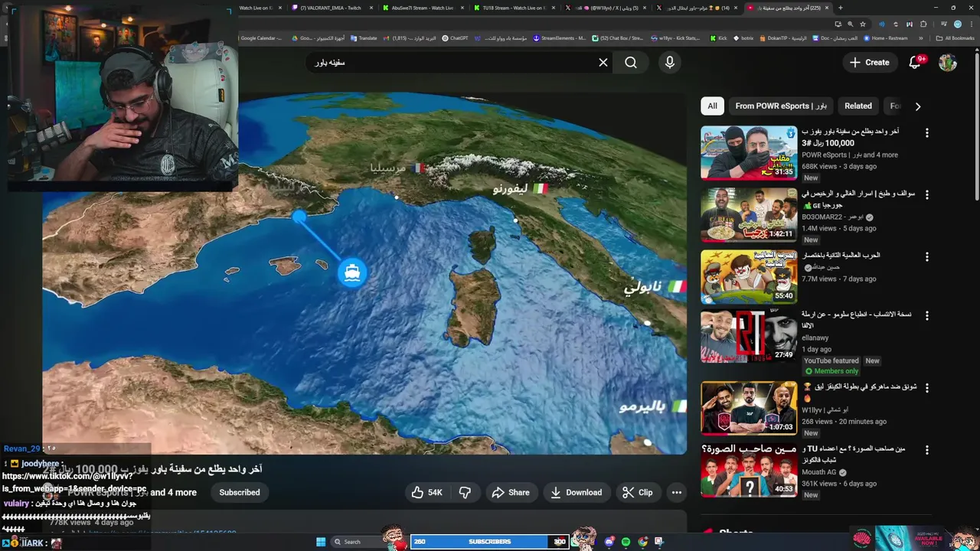
Task: Open the ellanawy channel name
Action: point(817,337)
